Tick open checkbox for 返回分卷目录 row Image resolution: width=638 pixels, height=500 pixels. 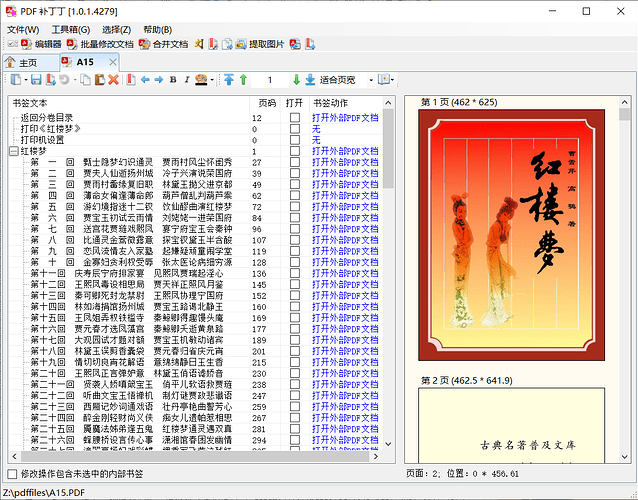pyautogui.click(x=295, y=118)
